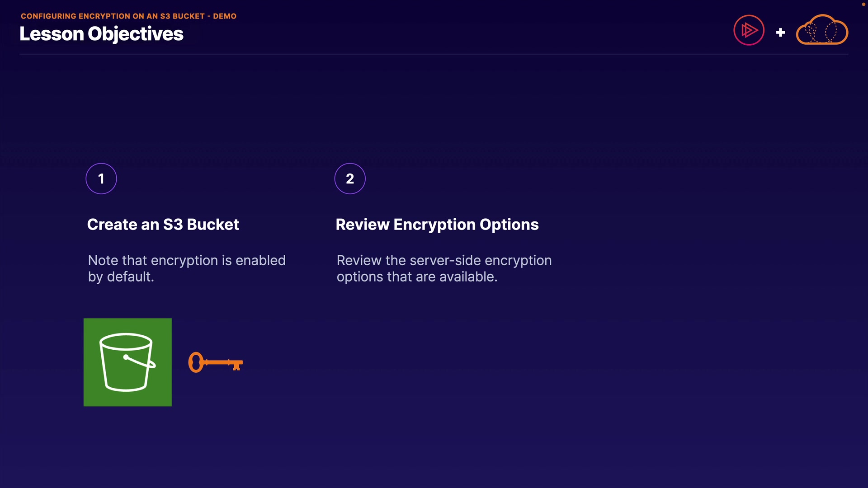Click the 'options that are available.' line
The width and height of the screenshot is (868, 488).
pyautogui.click(x=417, y=277)
